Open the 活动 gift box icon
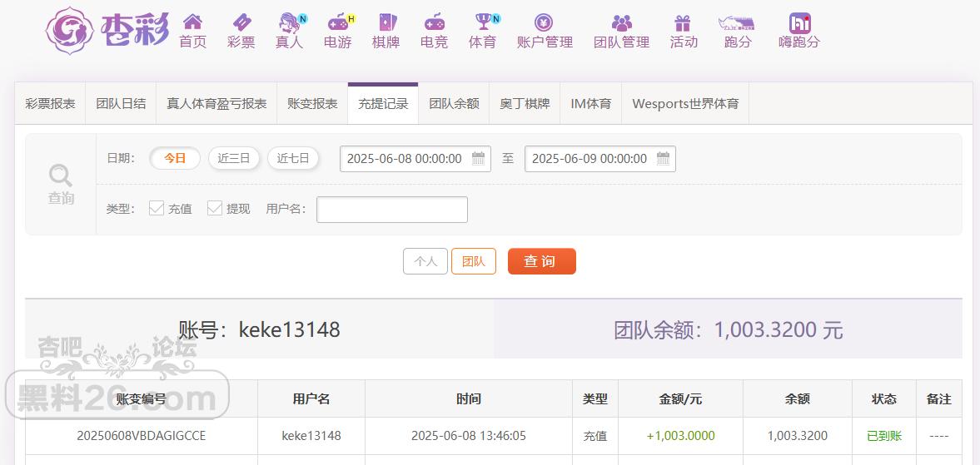This screenshot has height=465, width=980. click(683, 23)
